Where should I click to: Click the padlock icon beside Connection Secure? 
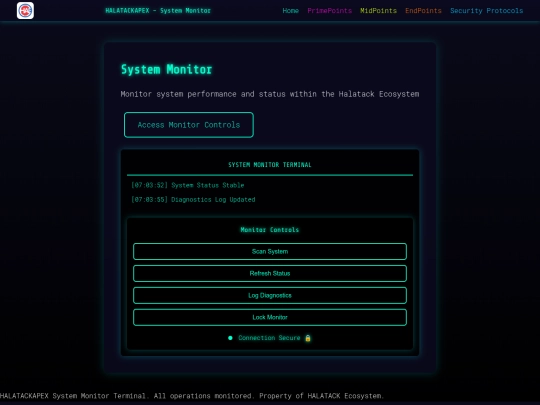(x=308, y=338)
